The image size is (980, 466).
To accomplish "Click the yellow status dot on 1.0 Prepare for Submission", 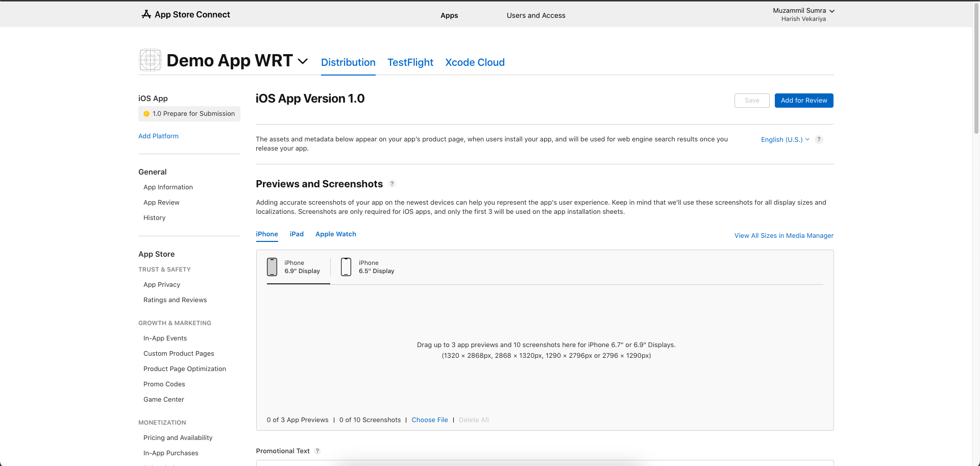I will (146, 114).
